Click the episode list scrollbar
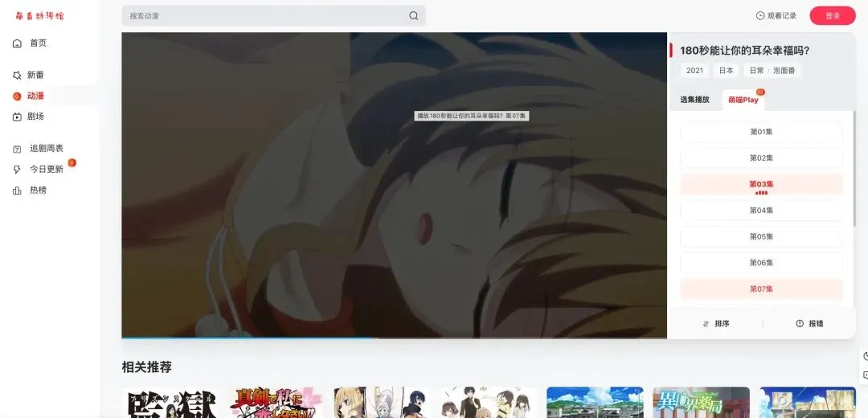This screenshot has width=868, height=418. tap(854, 168)
